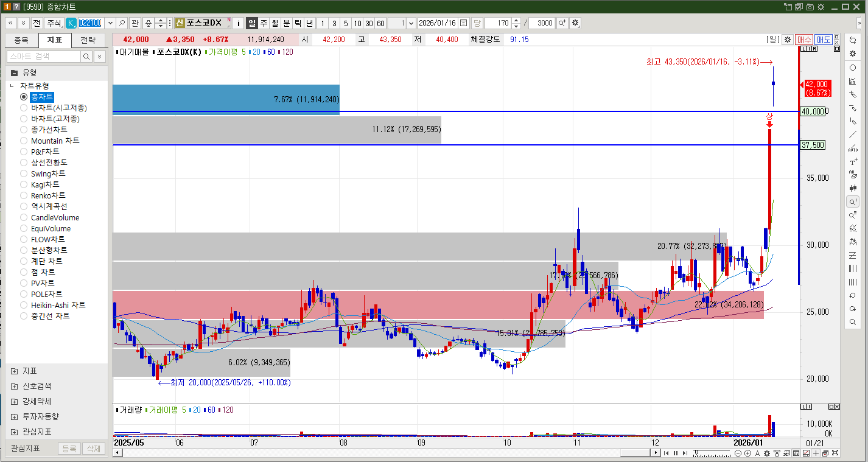Switch to the 종목 tab
Screen dimensions: 868x462
(21, 39)
